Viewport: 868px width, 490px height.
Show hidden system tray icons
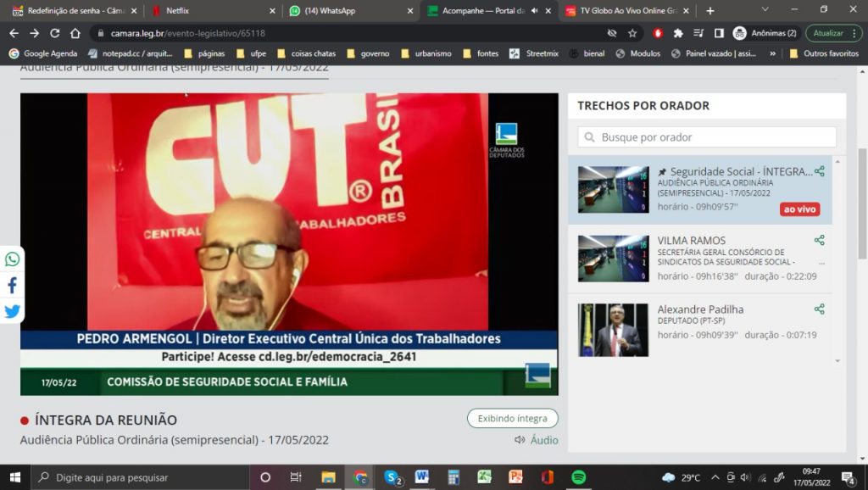[715, 477]
